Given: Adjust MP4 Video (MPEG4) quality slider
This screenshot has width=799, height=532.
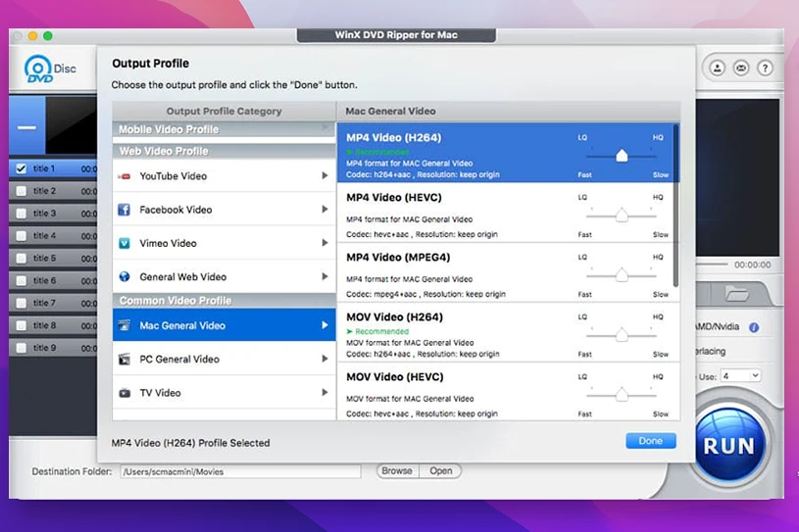Looking at the screenshot, I should (x=622, y=275).
